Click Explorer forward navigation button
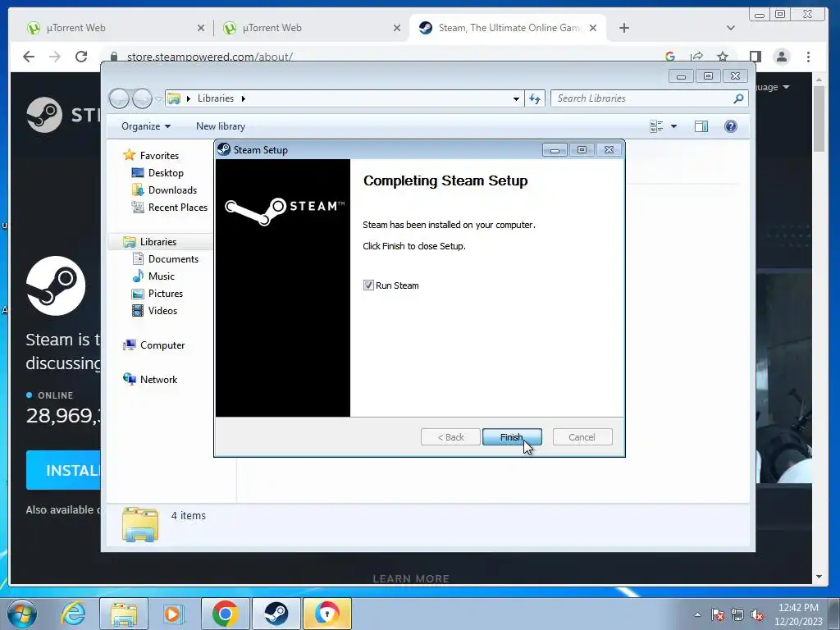Image resolution: width=840 pixels, height=630 pixels. tap(142, 98)
